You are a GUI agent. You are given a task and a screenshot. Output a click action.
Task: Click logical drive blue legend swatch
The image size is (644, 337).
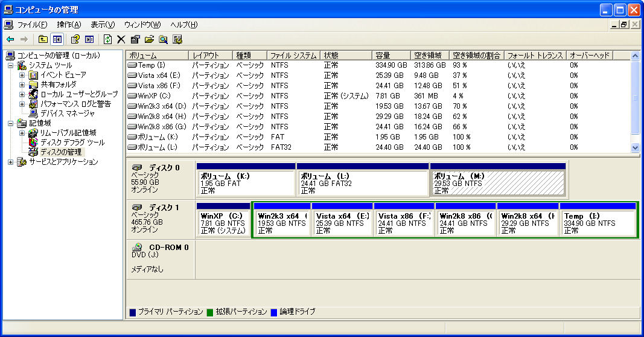(x=274, y=312)
